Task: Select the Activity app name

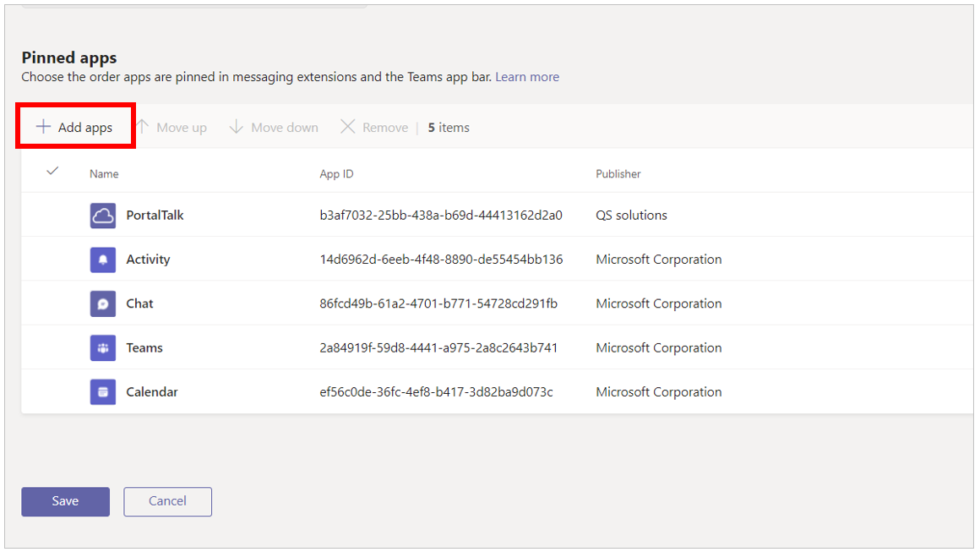Action: [x=148, y=260]
